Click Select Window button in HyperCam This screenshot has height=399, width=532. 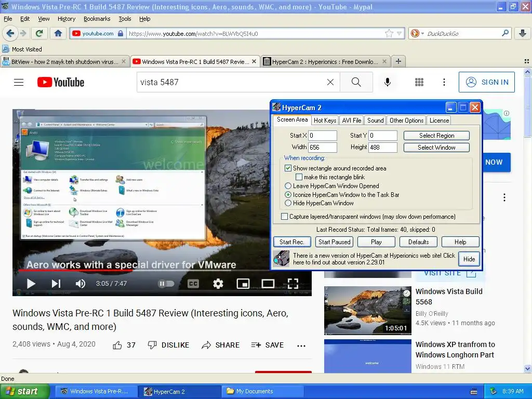point(436,147)
